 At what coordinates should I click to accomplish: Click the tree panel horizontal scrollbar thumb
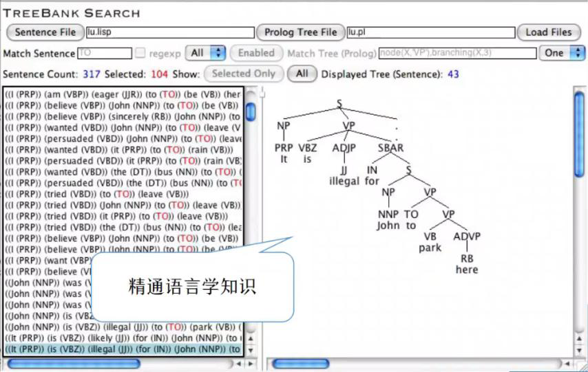tap(301, 363)
